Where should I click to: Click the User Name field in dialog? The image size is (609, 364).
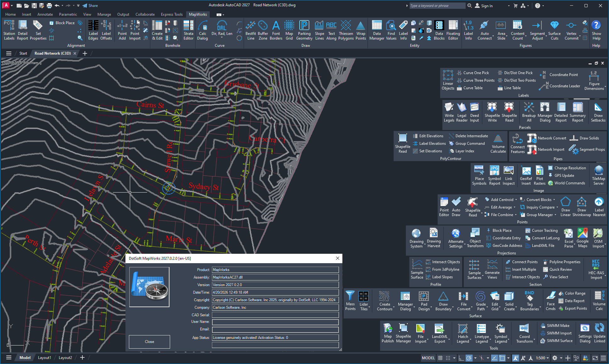(x=275, y=322)
